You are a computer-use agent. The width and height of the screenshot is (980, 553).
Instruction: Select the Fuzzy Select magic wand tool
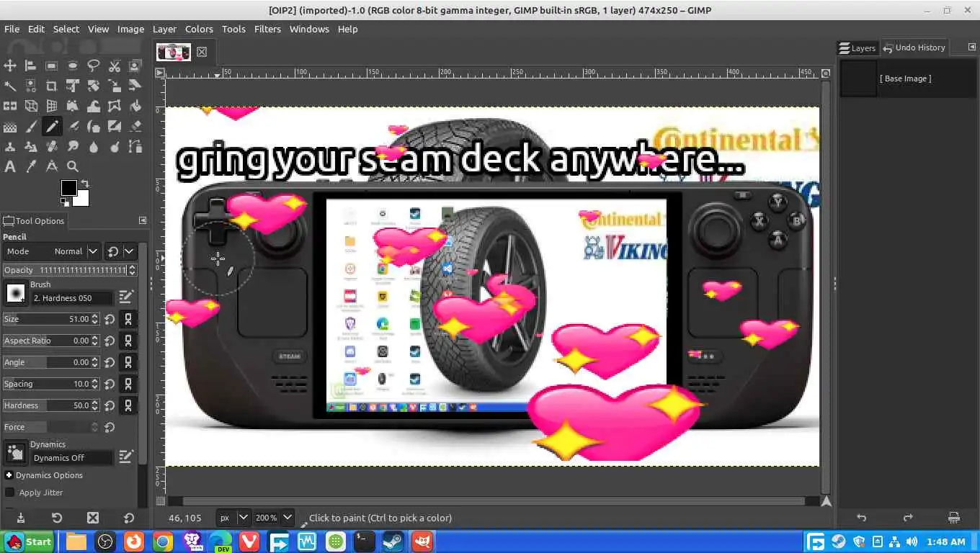[x=10, y=86]
